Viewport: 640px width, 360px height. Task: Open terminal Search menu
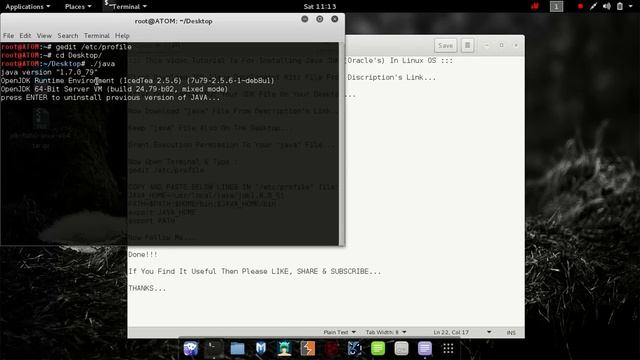tap(67, 36)
